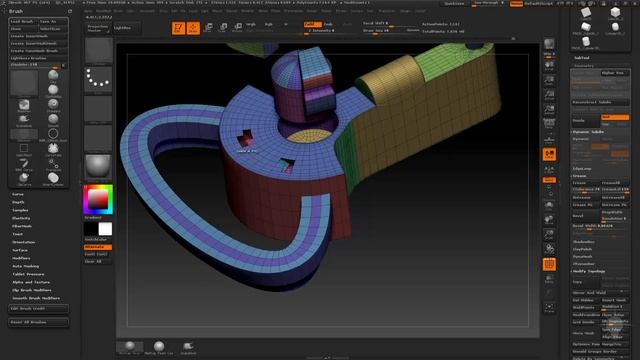
Task: Toggle Mrgb channel
Action: click(x=251, y=24)
